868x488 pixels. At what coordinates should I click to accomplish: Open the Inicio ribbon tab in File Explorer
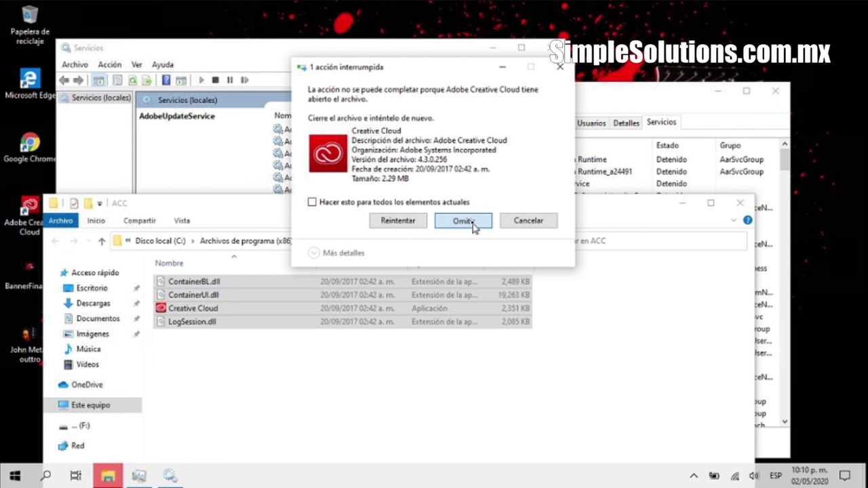click(x=96, y=220)
